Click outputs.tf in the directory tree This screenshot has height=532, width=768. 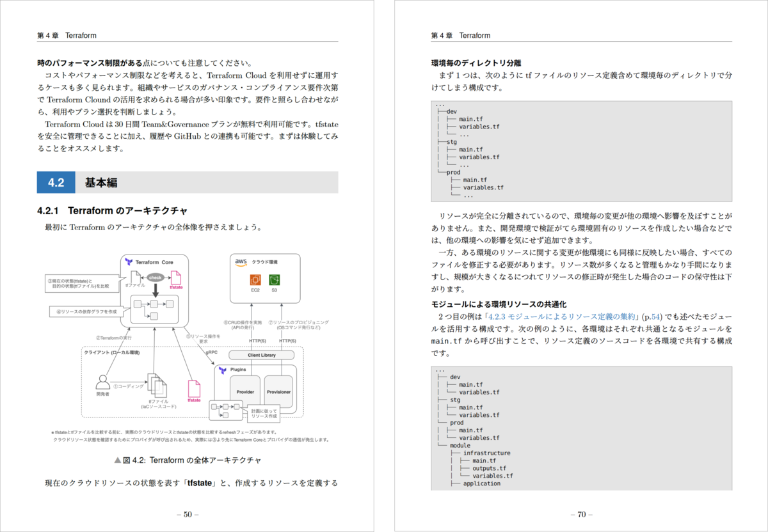coord(489,468)
